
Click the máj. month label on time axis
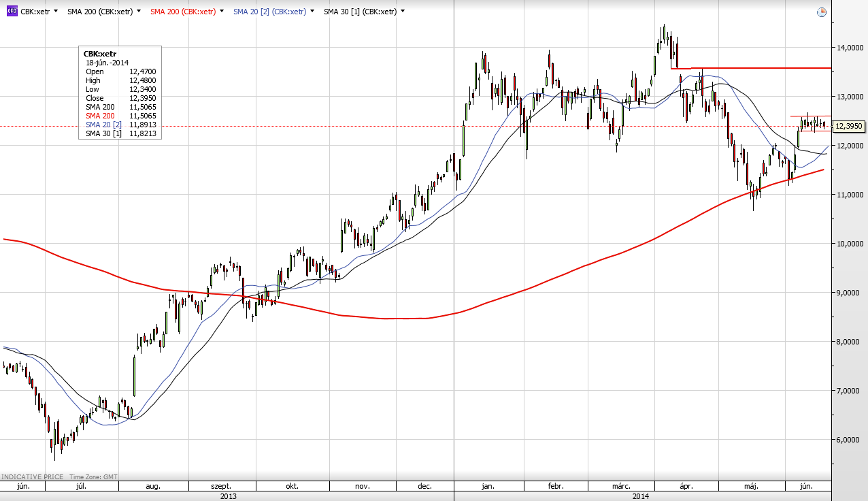point(751,487)
